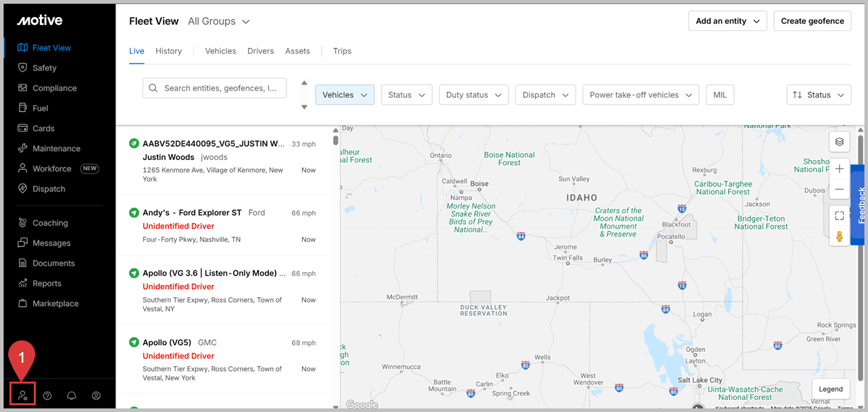Open the Power take-off vehicles dropdown
The height and width of the screenshot is (412, 868).
click(x=640, y=95)
